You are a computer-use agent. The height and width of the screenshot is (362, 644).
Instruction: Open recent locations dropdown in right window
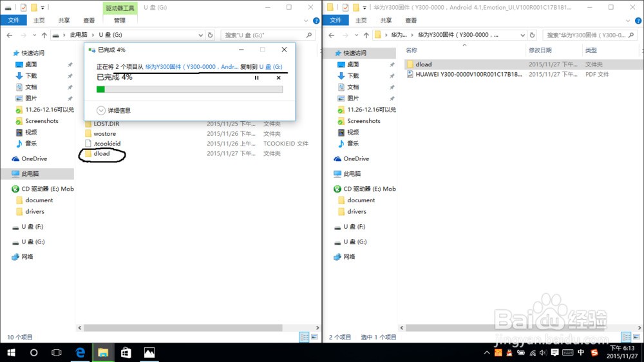pos(356,35)
